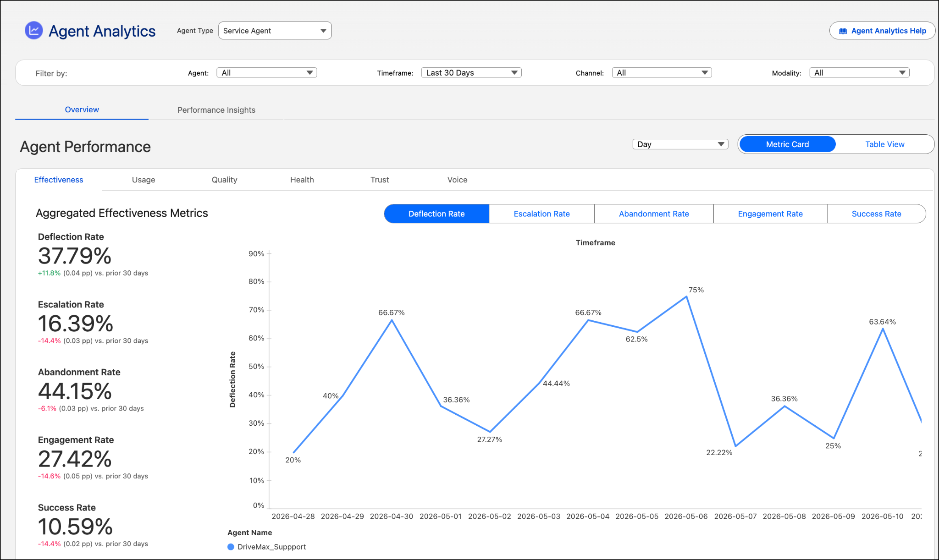Screen dimensions: 939x560
Task: Open the Timeframe Last 30 Days dropdown
Action: point(471,73)
